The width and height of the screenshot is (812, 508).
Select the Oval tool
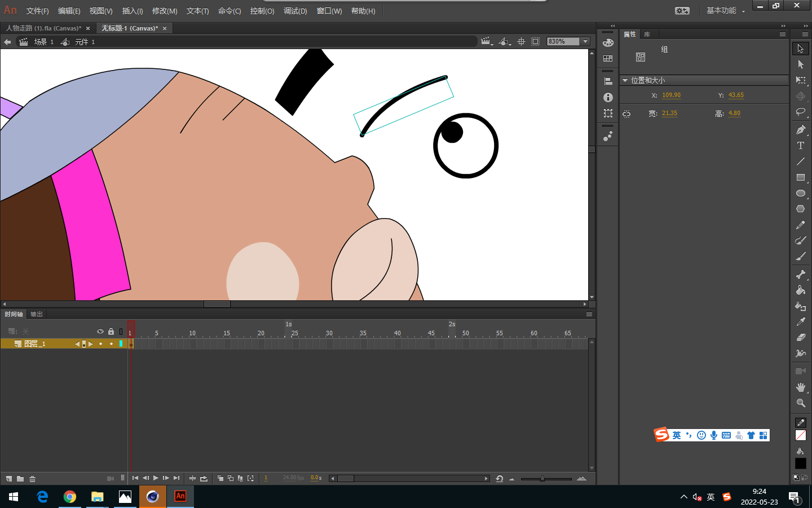point(800,193)
